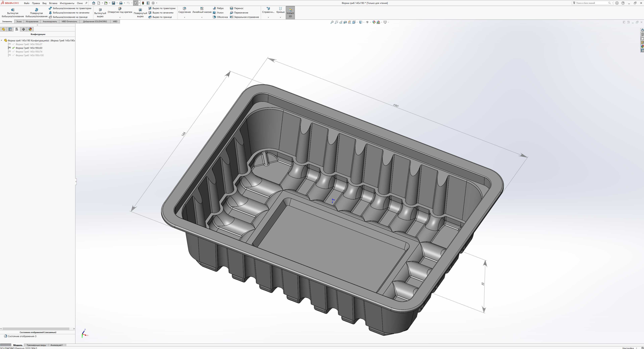This screenshot has width=644, height=349.
Task: Open dropdown under Скругление
Action: click(x=185, y=17)
